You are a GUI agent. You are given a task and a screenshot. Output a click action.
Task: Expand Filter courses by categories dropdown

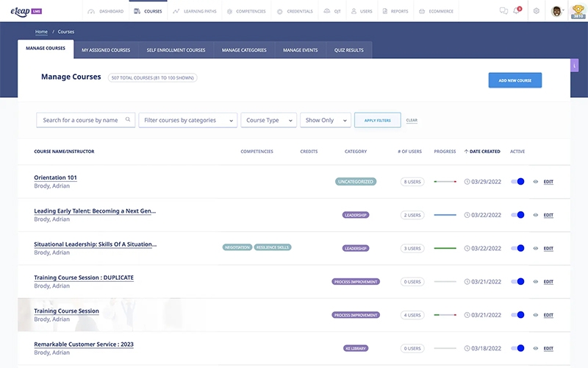click(188, 120)
